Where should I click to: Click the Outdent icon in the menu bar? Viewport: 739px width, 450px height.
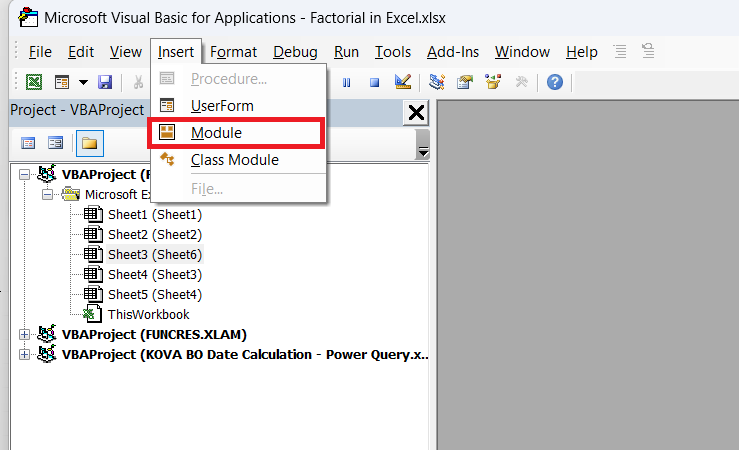[x=648, y=50]
